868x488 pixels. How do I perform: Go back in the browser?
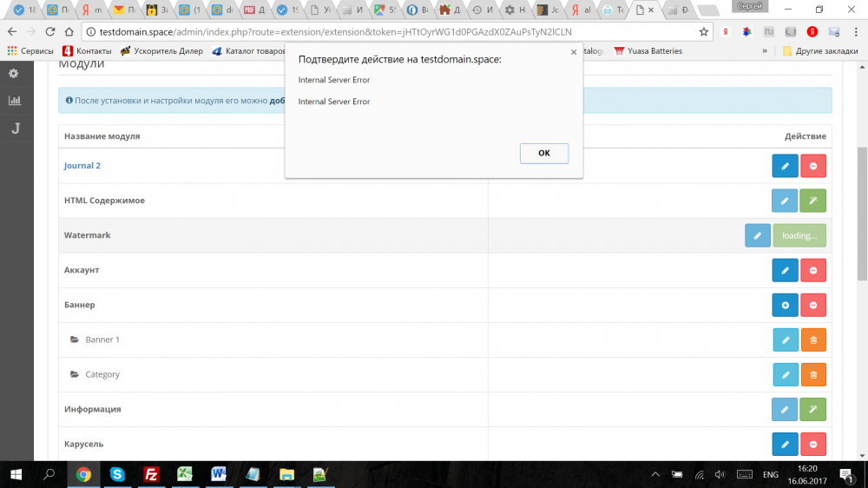pyautogui.click(x=12, y=31)
